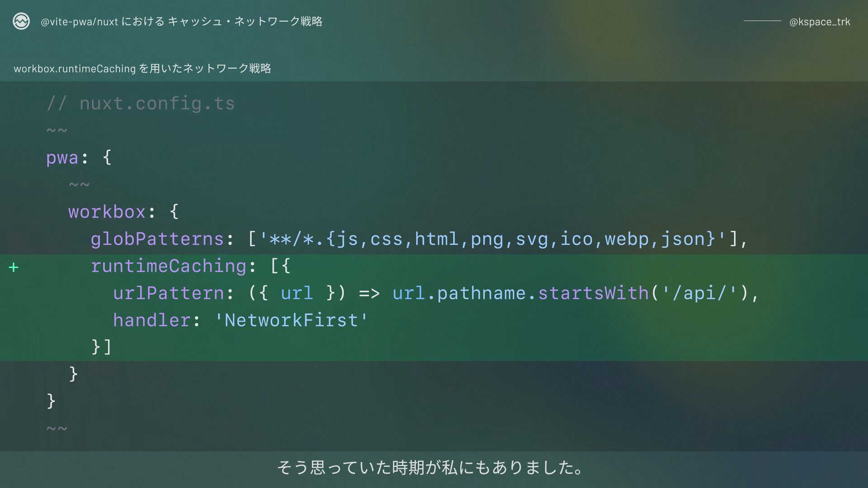Click the green plus diff marker
The width and height of the screenshot is (868, 488).
(x=14, y=267)
